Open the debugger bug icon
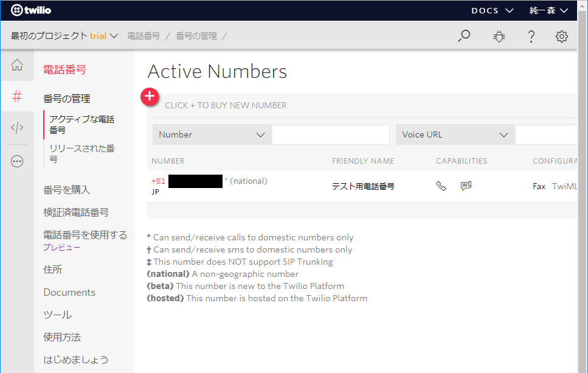Screen dimensions: 588x373 pyautogui.click(x=499, y=37)
